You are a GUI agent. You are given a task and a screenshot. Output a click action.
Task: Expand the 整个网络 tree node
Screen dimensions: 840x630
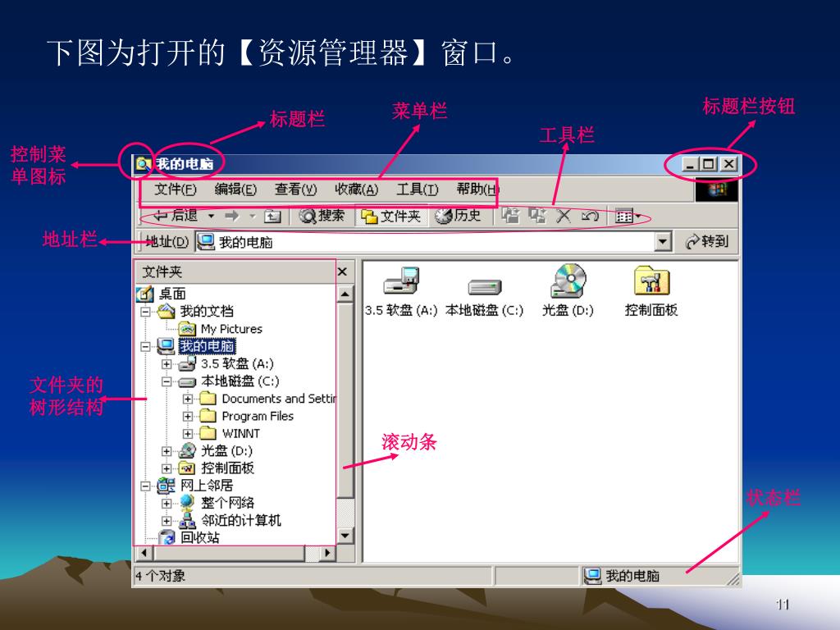167,504
